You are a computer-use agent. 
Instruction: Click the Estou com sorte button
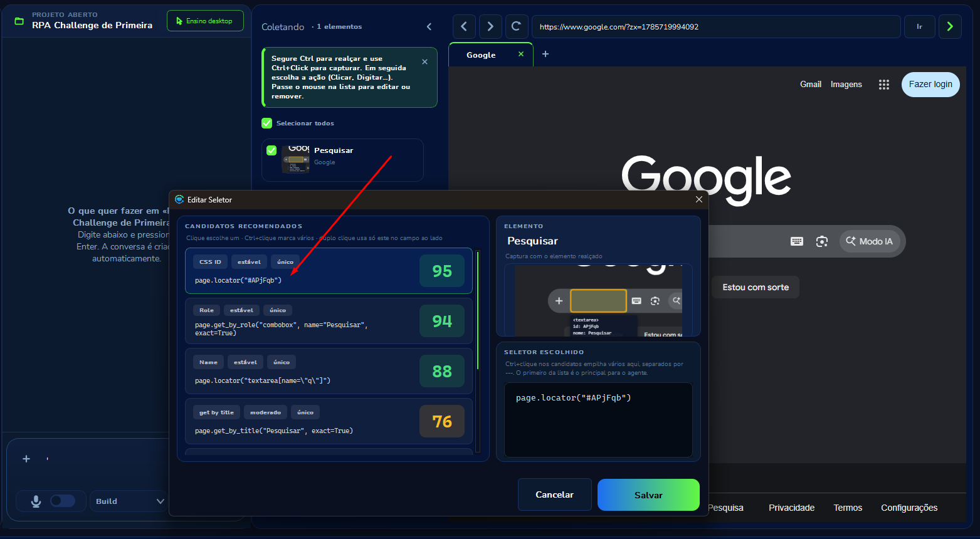click(756, 287)
